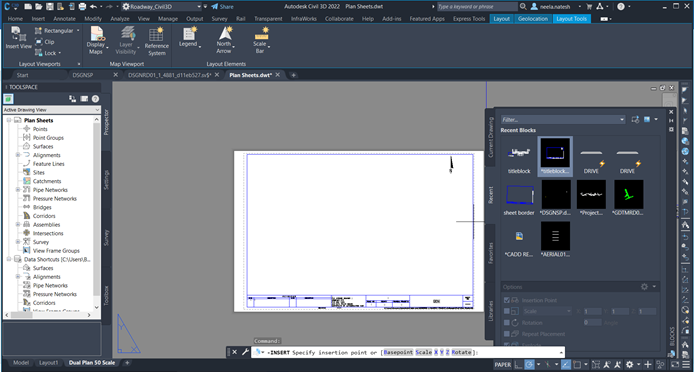Click the search magnifier icon
This screenshot has height=372, width=694.
pyautogui.click(x=523, y=7)
